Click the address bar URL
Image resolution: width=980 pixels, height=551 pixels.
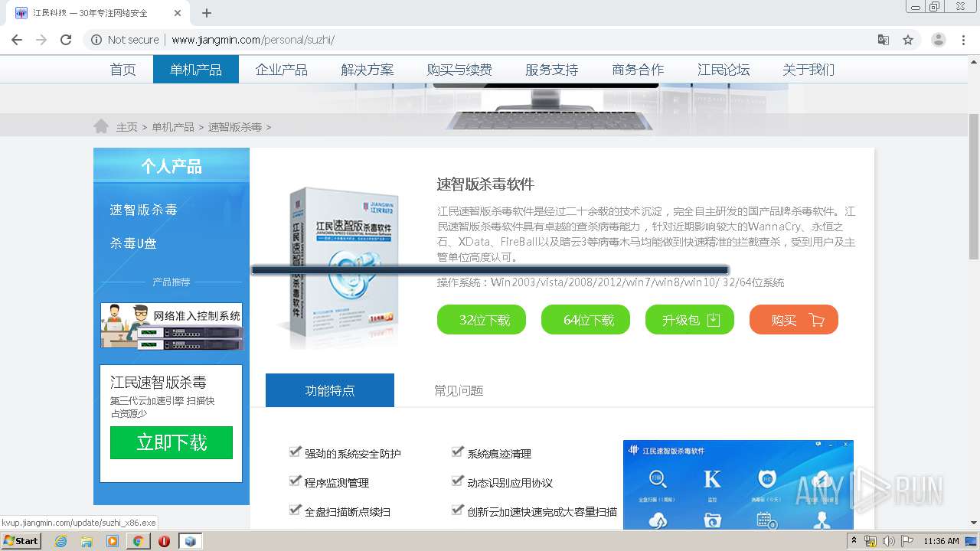[x=253, y=40]
